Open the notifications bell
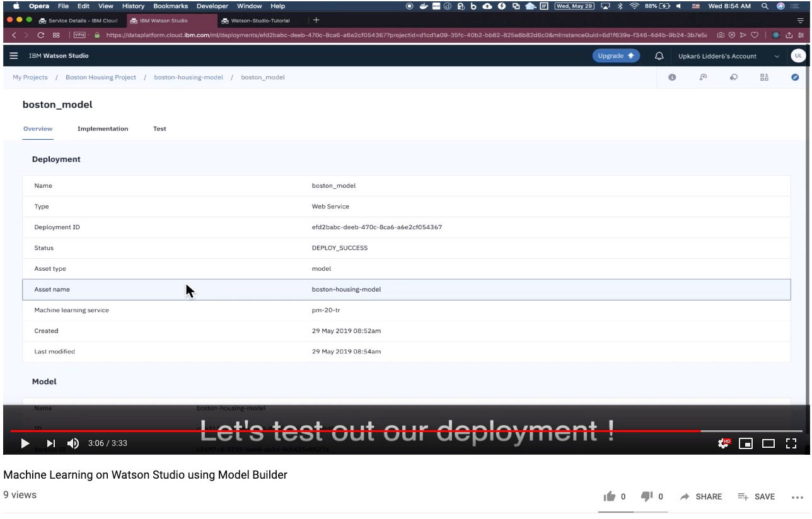This screenshot has width=812, height=519. click(659, 55)
